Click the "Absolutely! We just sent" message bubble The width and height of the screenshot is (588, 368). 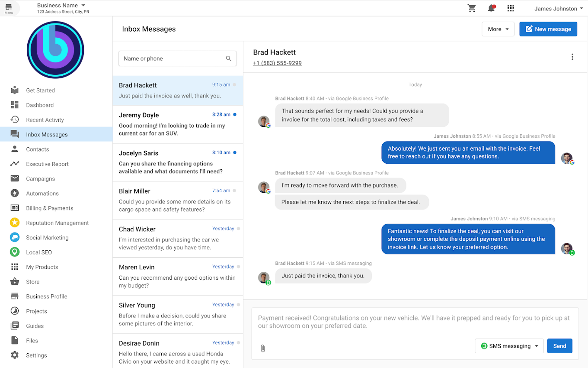468,152
